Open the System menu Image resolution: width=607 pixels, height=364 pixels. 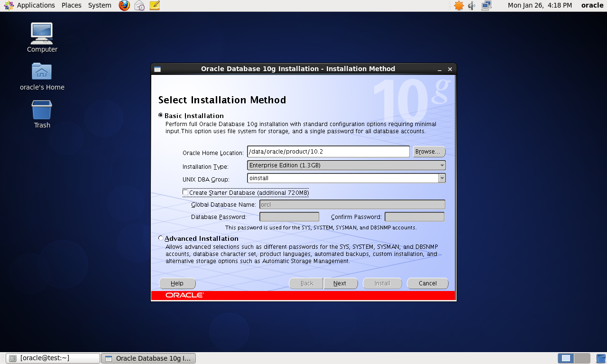100,5
